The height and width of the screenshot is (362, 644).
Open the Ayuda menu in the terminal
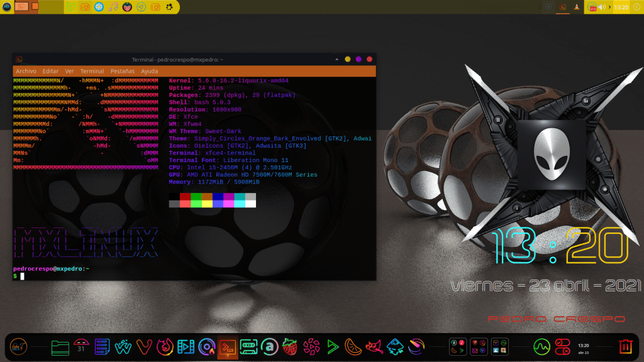point(150,71)
